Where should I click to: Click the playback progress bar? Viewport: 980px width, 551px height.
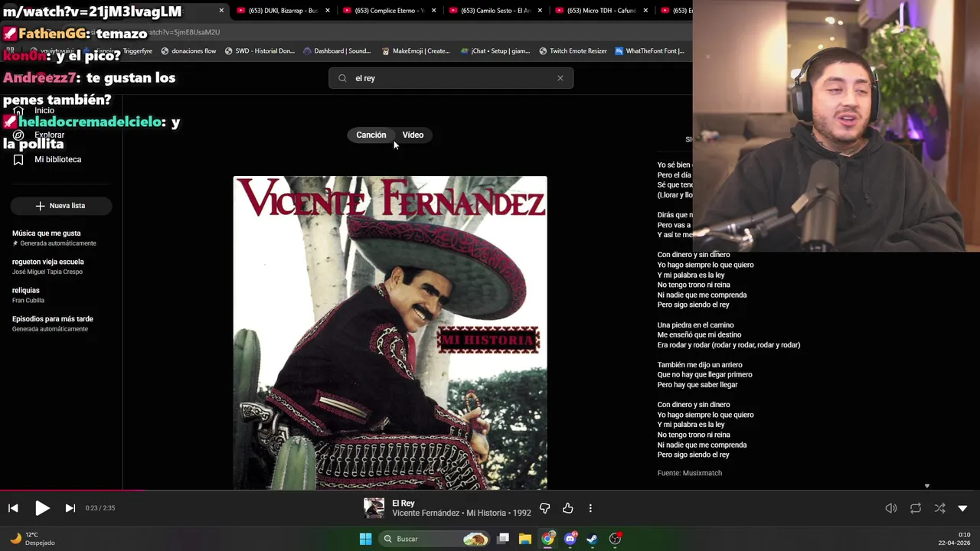490,491
